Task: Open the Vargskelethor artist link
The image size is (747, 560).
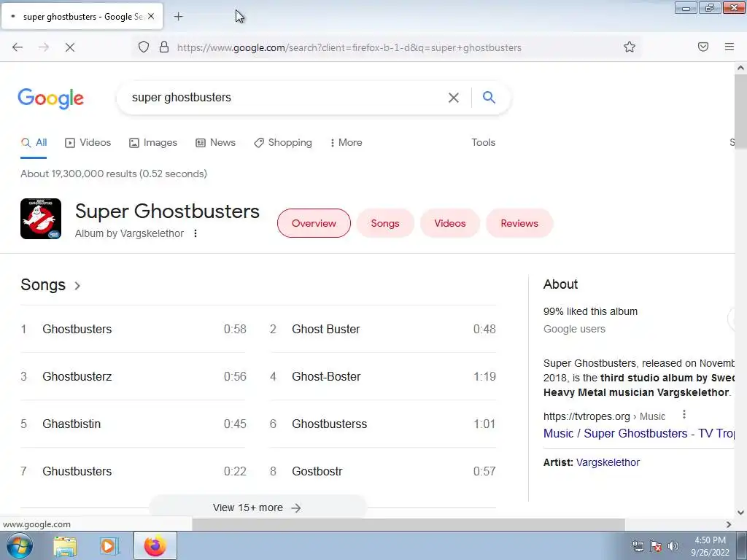Action: [x=608, y=462]
